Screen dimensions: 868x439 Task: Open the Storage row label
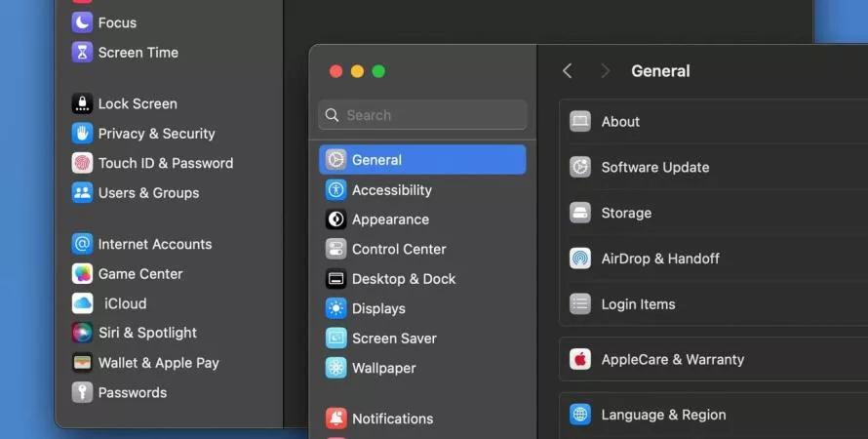pos(627,213)
